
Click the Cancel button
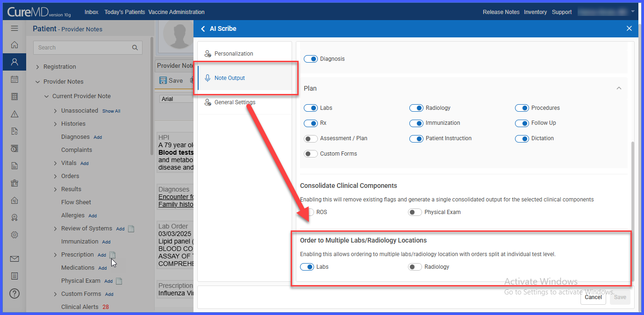click(x=593, y=297)
